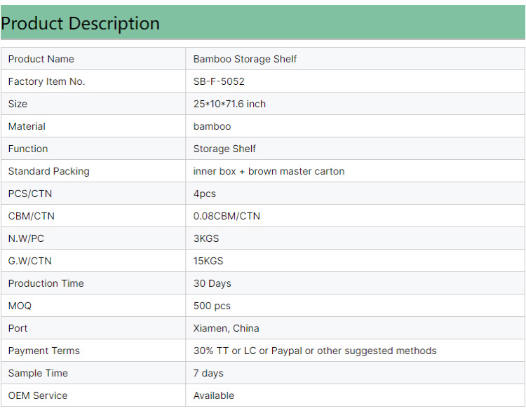Select the Xiamen, China port value
Image resolution: width=526 pixels, height=420 pixels.
226,328
